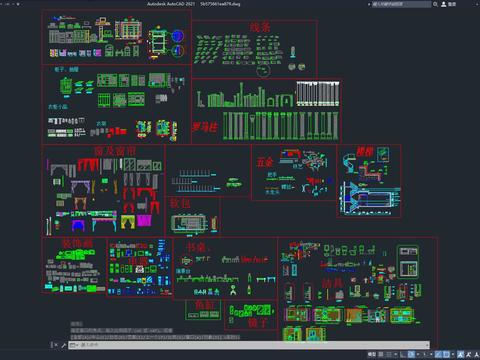Click the object snap tracking icon
This screenshot has height=360, width=480.
(x=438, y=354)
